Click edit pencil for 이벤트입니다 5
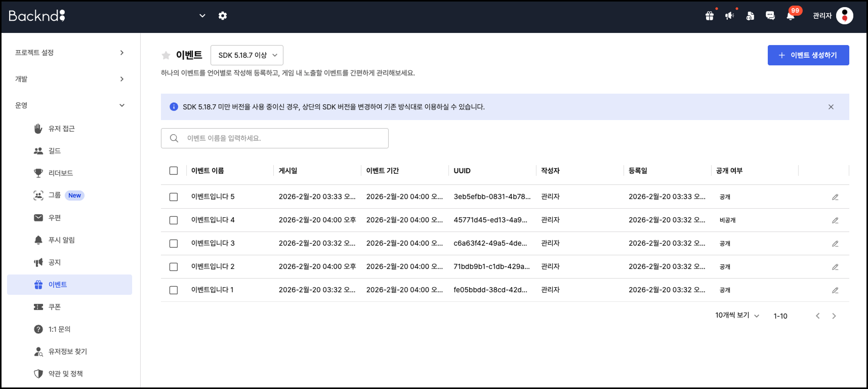 point(835,197)
